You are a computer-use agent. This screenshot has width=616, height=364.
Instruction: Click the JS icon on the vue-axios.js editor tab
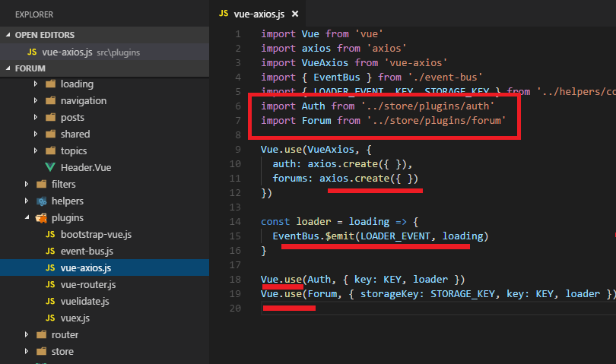pos(224,14)
